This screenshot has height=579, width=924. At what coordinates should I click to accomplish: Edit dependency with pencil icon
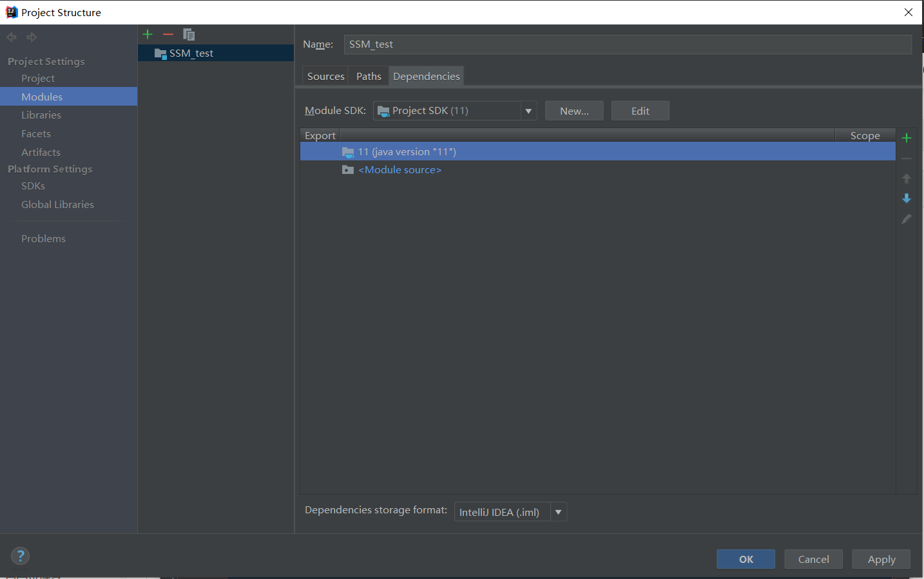tap(907, 219)
